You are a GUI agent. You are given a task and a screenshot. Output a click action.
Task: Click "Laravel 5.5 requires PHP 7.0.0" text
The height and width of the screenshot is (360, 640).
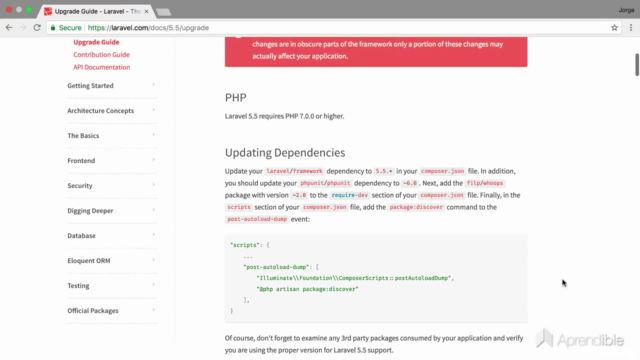click(x=269, y=116)
